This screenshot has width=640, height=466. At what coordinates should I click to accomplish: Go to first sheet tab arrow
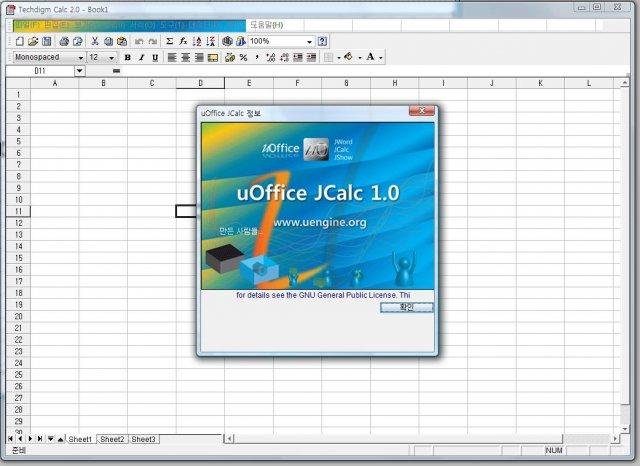point(11,439)
